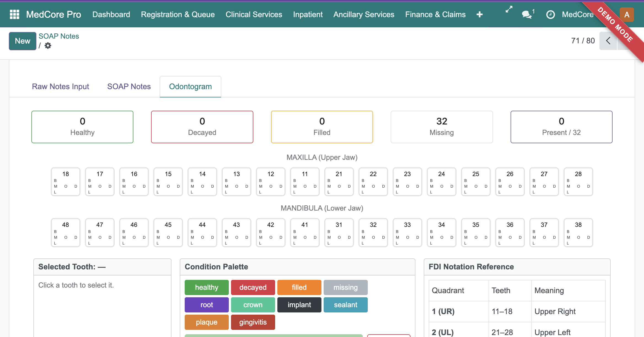Open the Inpatient menu
Image resolution: width=644 pixels, height=337 pixels.
308,14
